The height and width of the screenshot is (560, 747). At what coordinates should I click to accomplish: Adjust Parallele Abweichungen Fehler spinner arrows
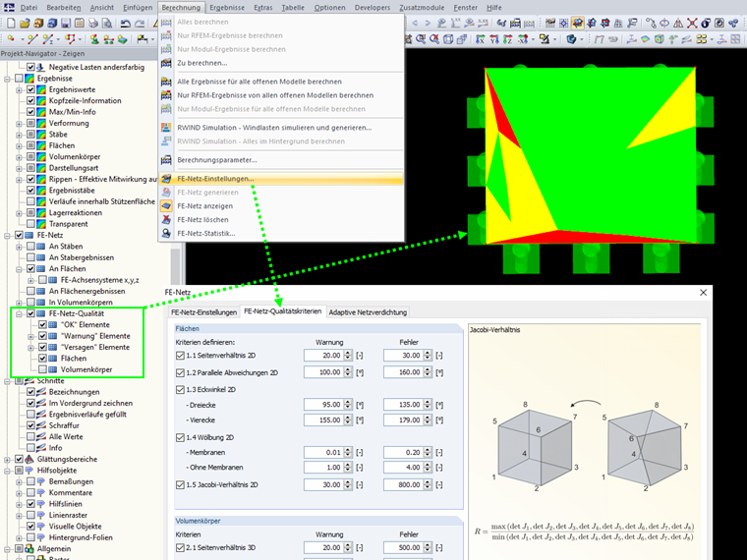coord(428,372)
